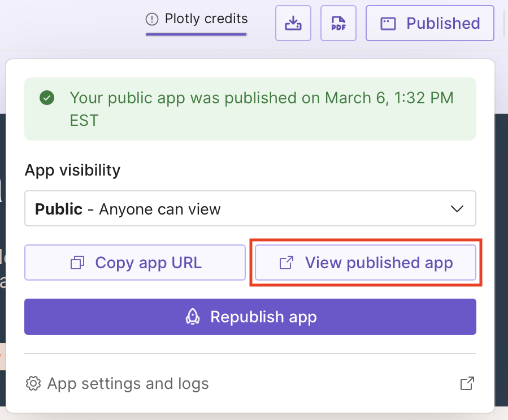The image size is (508, 420).
Task: Click the green checkmark icon in the success banner
Action: click(46, 97)
